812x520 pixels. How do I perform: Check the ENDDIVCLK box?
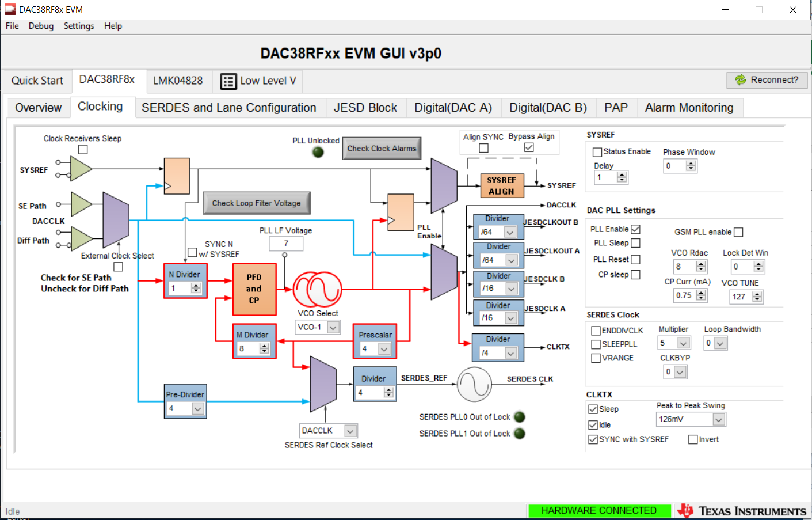point(596,331)
